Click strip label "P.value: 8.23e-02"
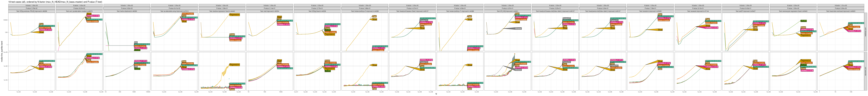Screen dimensions: 868x96 click(x=79, y=8)
